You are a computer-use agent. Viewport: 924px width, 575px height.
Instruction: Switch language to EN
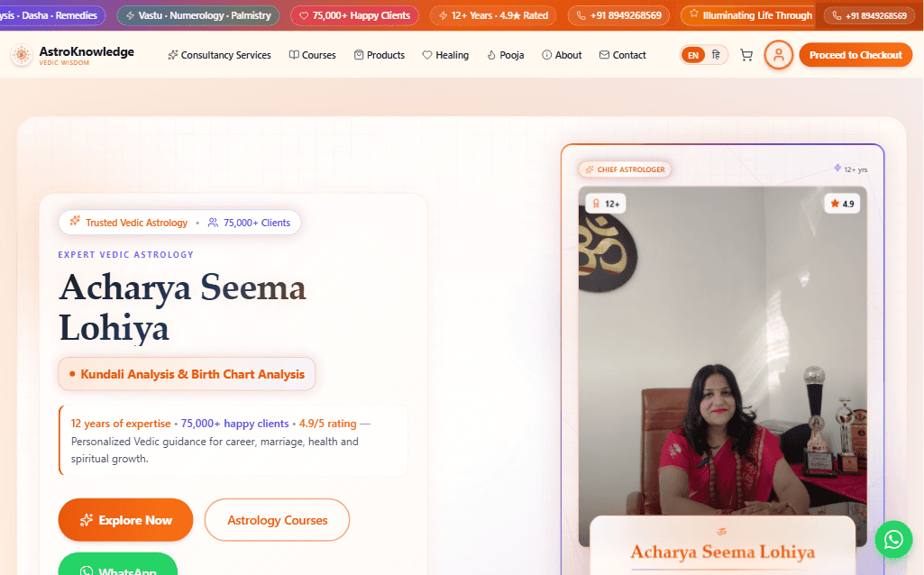pos(693,55)
